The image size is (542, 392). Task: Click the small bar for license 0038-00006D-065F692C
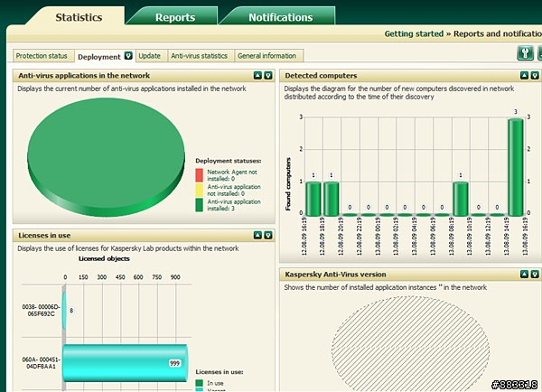pos(64,310)
